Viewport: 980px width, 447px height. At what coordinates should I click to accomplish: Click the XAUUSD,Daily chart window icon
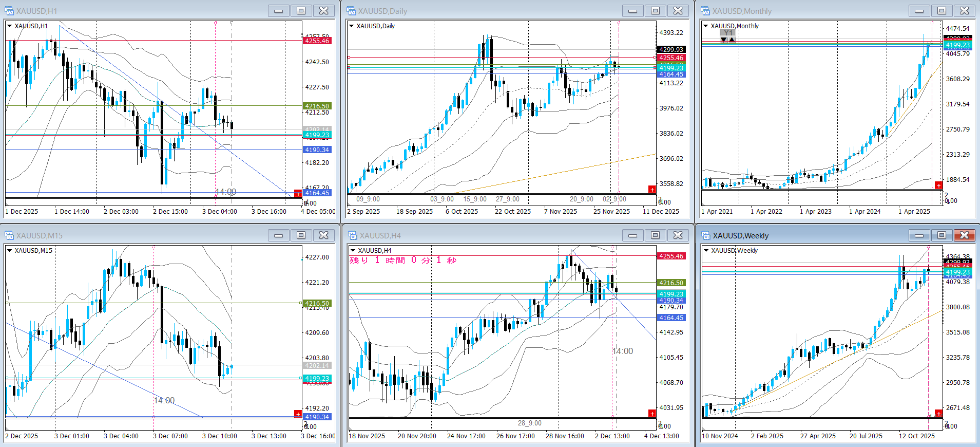tap(351, 11)
